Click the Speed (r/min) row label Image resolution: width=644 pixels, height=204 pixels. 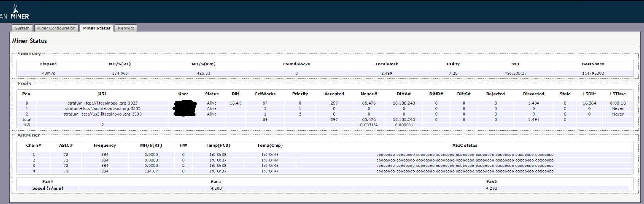coord(47,188)
